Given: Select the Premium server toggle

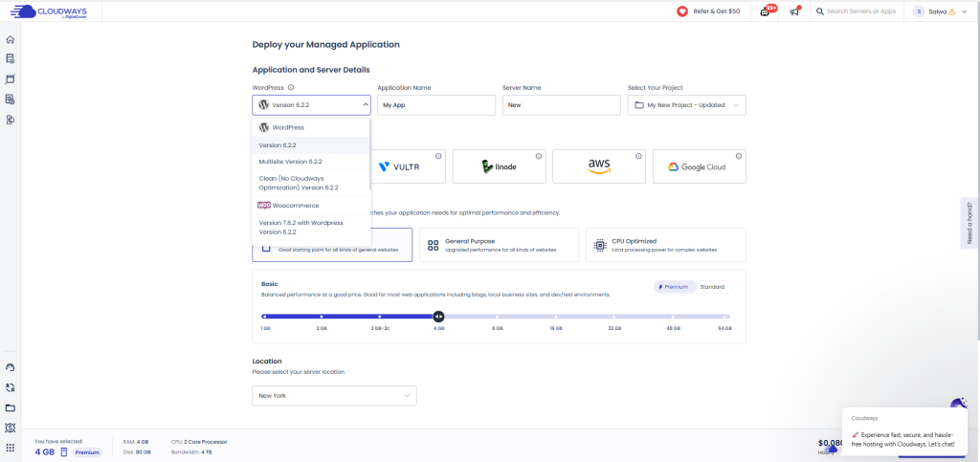Looking at the screenshot, I should (x=675, y=287).
